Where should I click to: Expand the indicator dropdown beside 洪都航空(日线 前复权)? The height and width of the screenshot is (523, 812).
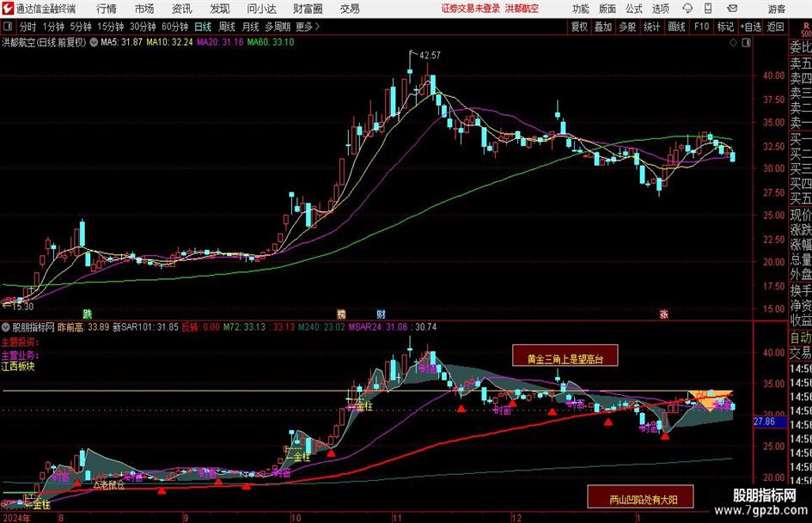point(93,42)
